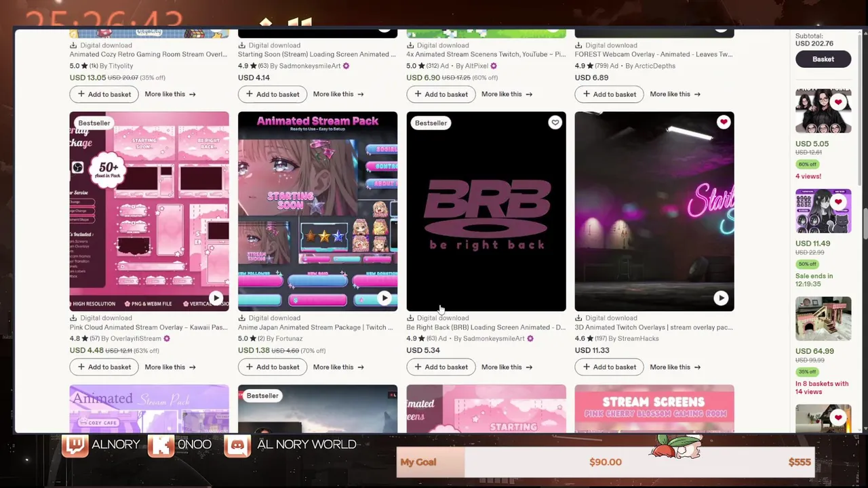Open 'Animated Cozy Retro Gaming Room Stream Overl...' title

[x=149, y=54]
